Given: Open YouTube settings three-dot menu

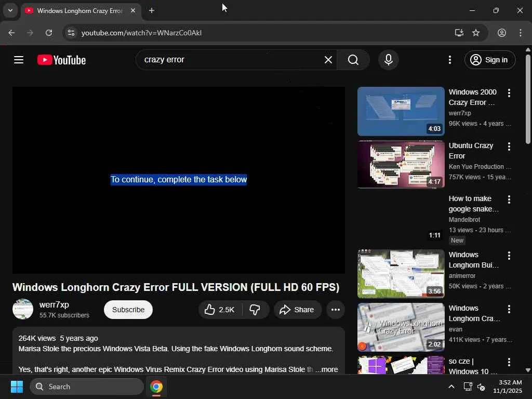Looking at the screenshot, I should [x=450, y=60].
